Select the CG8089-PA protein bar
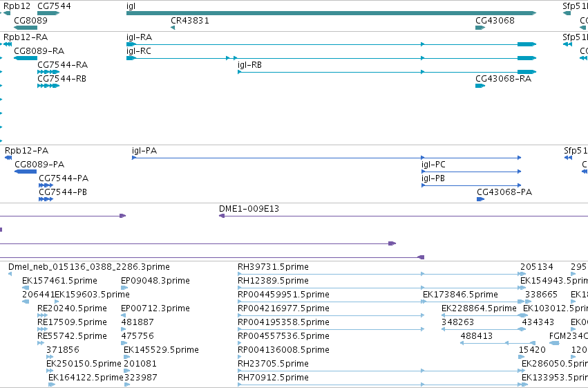 [x=26, y=172]
